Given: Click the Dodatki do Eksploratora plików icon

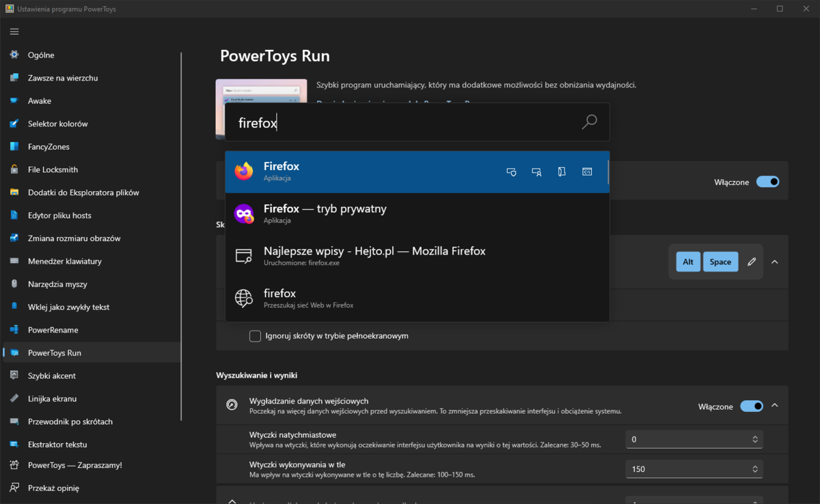Looking at the screenshot, I should tap(14, 192).
